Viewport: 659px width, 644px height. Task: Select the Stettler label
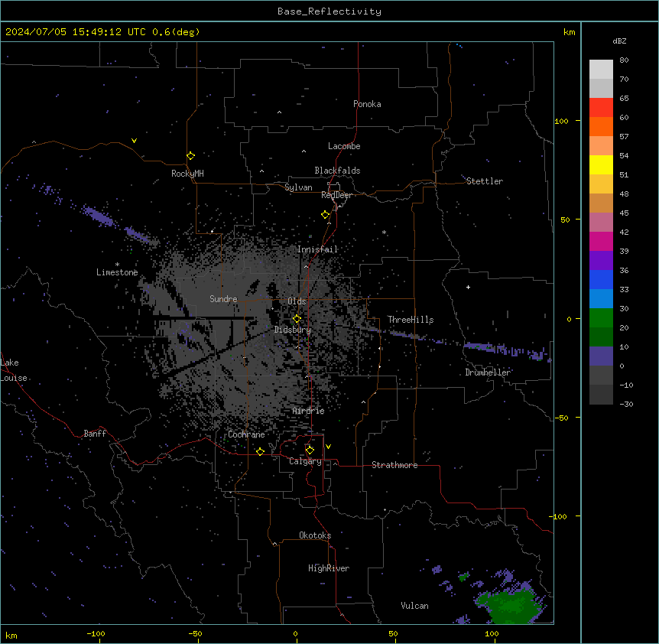(485, 181)
